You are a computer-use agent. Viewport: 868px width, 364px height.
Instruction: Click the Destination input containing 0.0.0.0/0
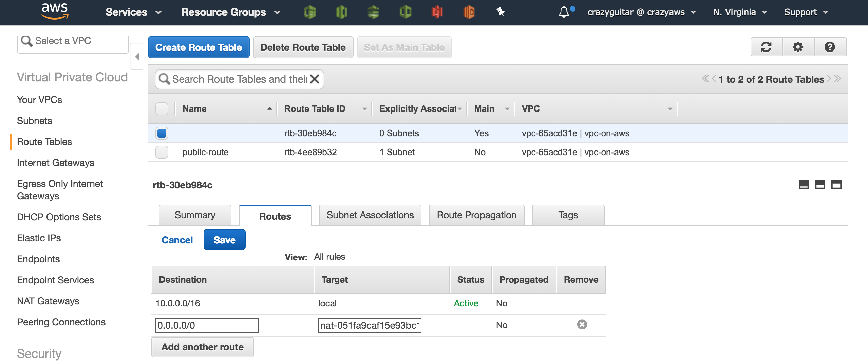[x=206, y=325]
